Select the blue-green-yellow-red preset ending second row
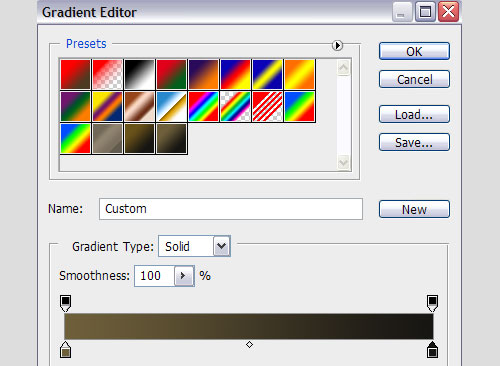The height and width of the screenshot is (366, 500). point(299,106)
